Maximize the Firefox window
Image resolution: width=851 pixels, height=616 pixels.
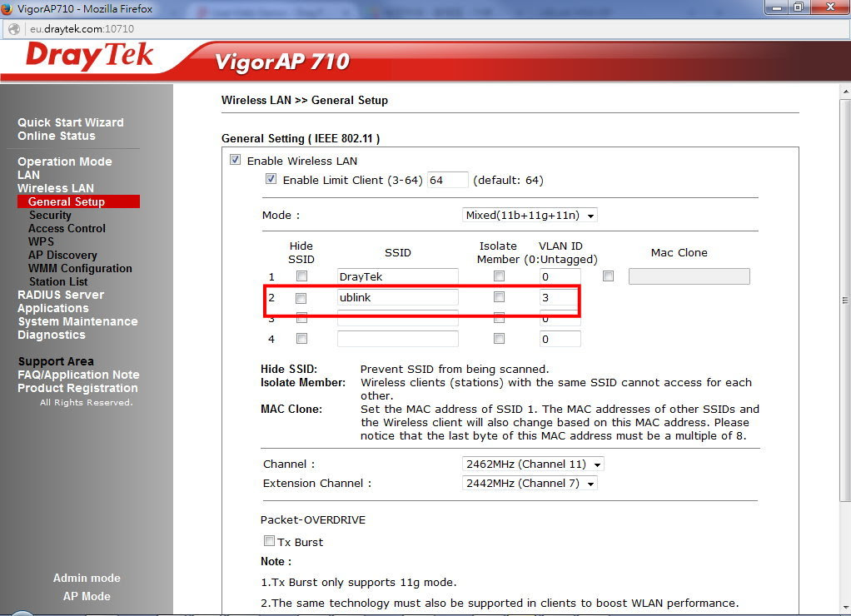[x=799, y=7]
